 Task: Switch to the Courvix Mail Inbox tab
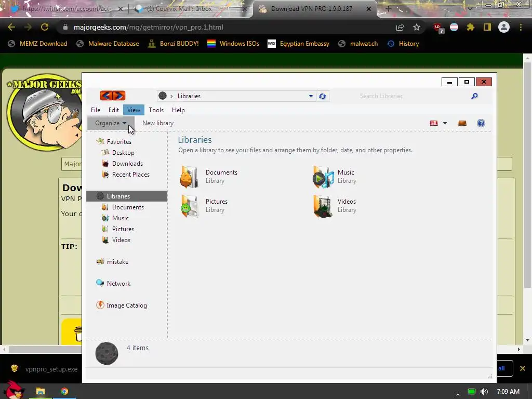point(190,9)
